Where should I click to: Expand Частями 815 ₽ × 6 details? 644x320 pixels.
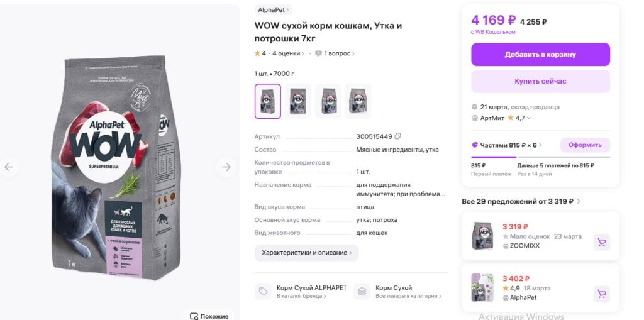coord(507,145)
